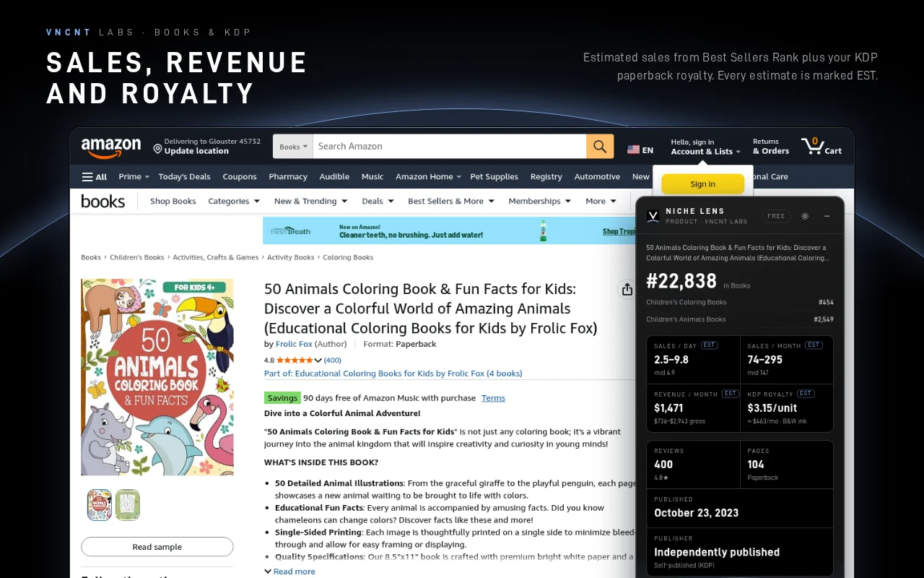Click the large book cover image
Image resolution: width=924 pixels, height=578 pixels.
(x=157, y=377)
